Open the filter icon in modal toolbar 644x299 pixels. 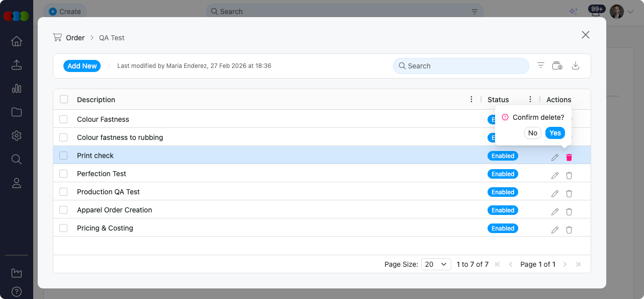coord(541,65)
